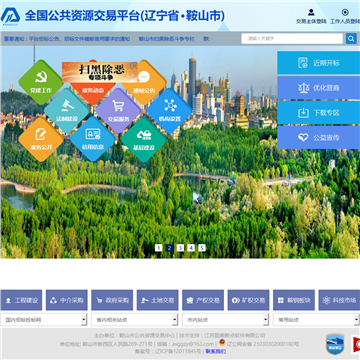Open the 交易服务 shopping cart tile

[118, 111]
